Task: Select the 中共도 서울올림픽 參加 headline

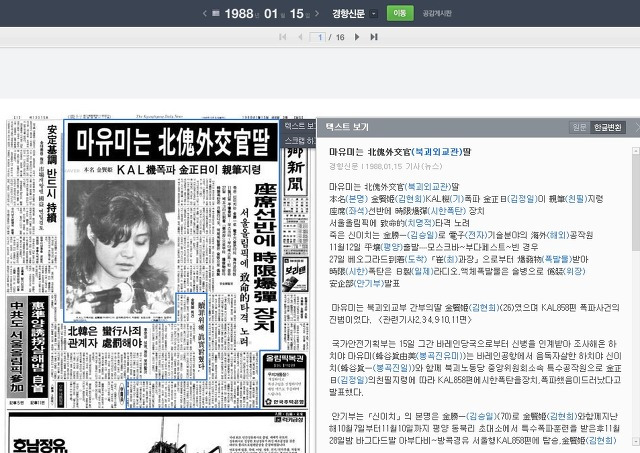Action: click(17, 346)
